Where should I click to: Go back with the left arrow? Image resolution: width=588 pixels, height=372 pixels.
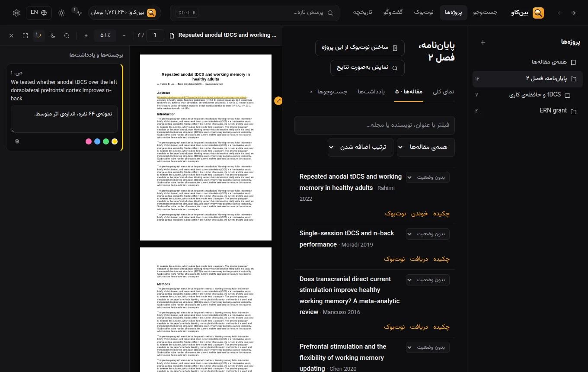click(x=560, y=13)
